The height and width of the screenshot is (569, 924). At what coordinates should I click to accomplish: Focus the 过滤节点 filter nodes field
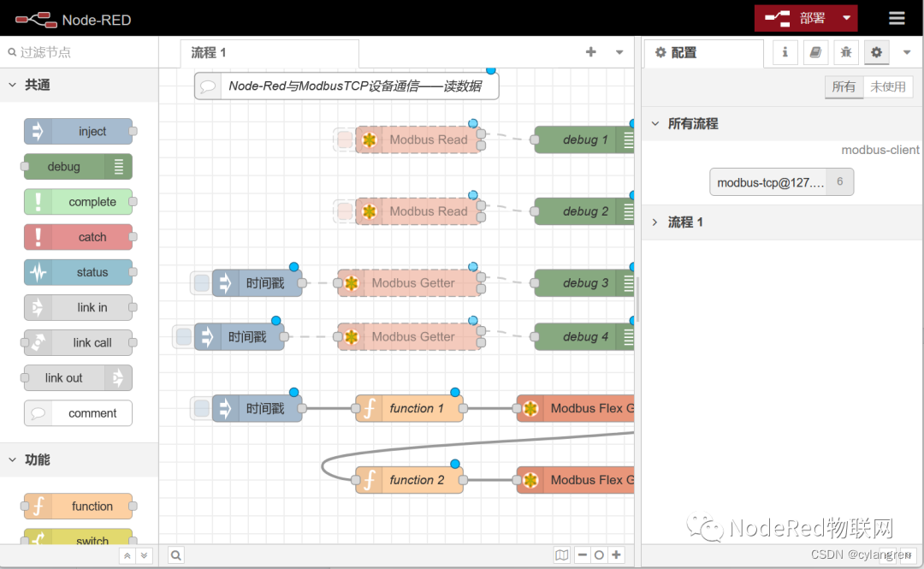(80, 52)
